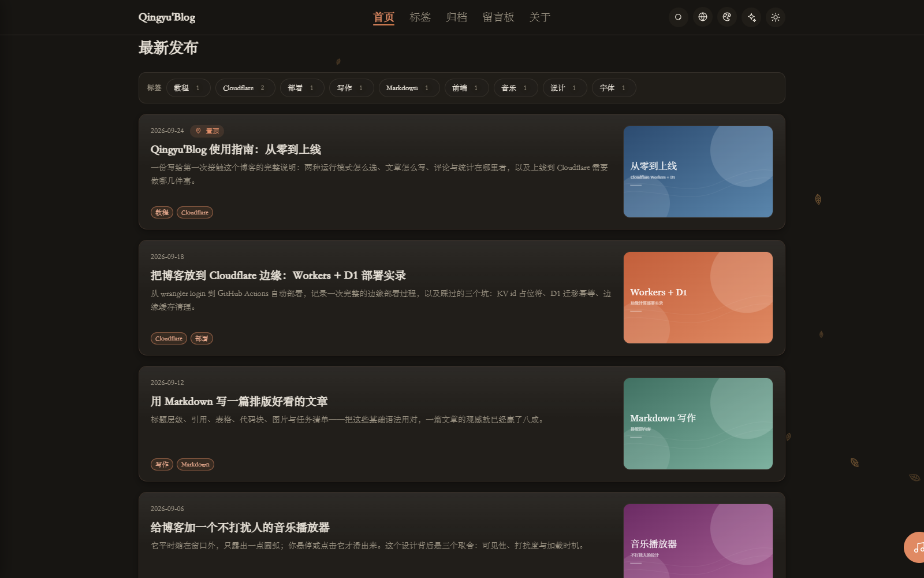The image size is (924, 578).
Task: Open post 把博客放到 Cloudflare 边缘
Action: click(x=278, y=276)
